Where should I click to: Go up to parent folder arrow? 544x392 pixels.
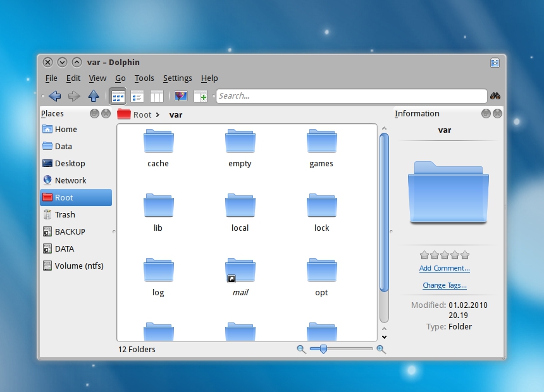click(94, 96)
